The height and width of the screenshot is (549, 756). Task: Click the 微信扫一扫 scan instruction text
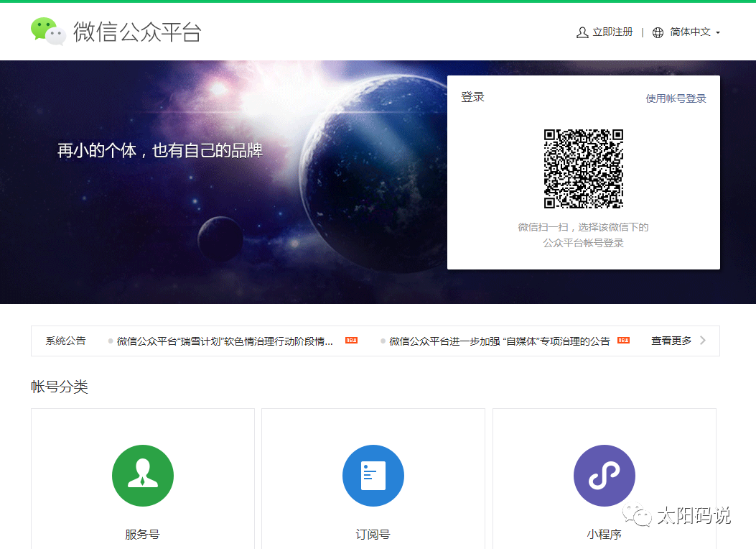click(x=584, y=235)
